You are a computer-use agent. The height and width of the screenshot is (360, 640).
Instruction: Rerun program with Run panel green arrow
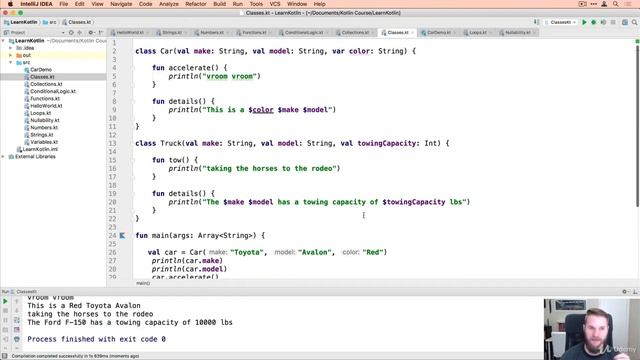5,301
